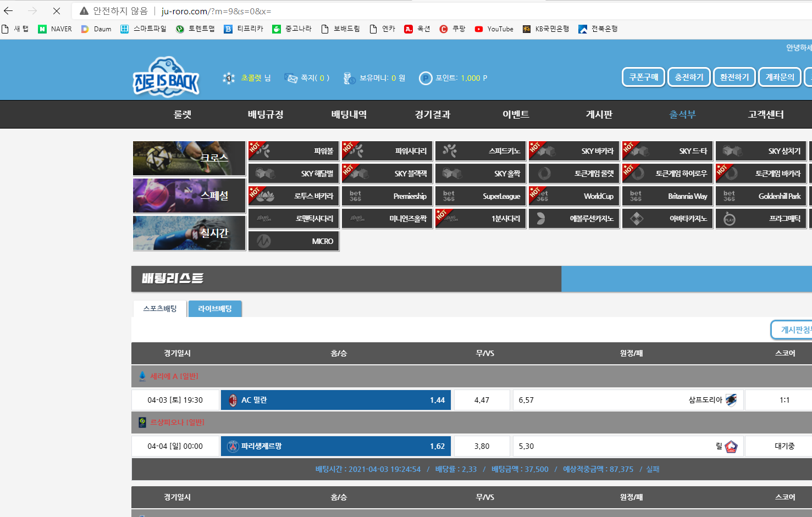This screenshot has height=517, width=812.
Task: Open the messages envelope icon (쪽지)
Action: tap(291, 78)
